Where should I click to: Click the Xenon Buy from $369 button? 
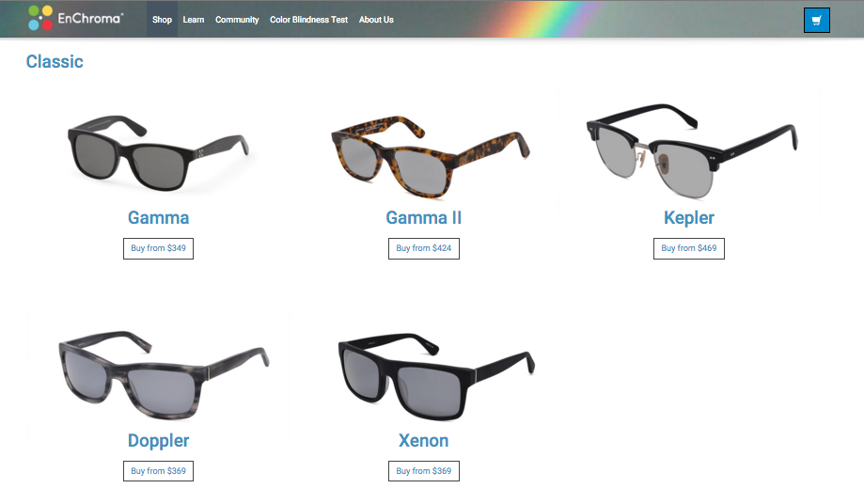pos(424,471)
